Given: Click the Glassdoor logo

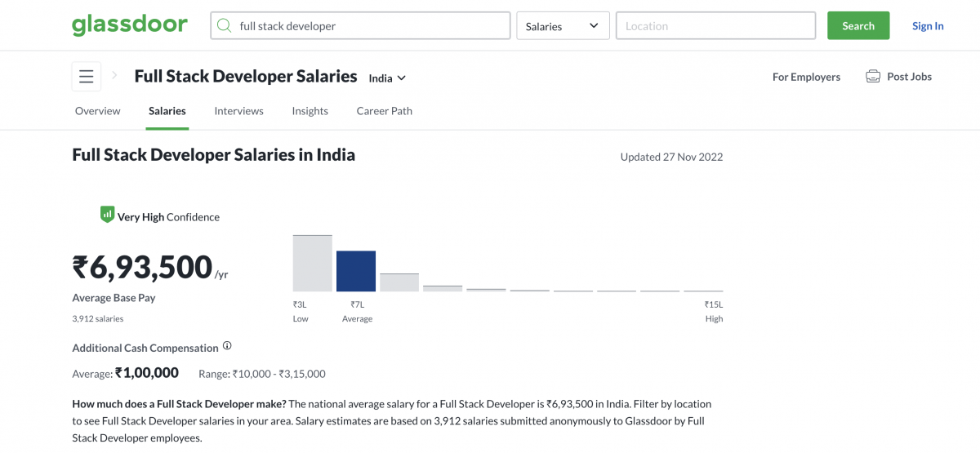Looking at the screenshot, I should (x=130, y=25).
